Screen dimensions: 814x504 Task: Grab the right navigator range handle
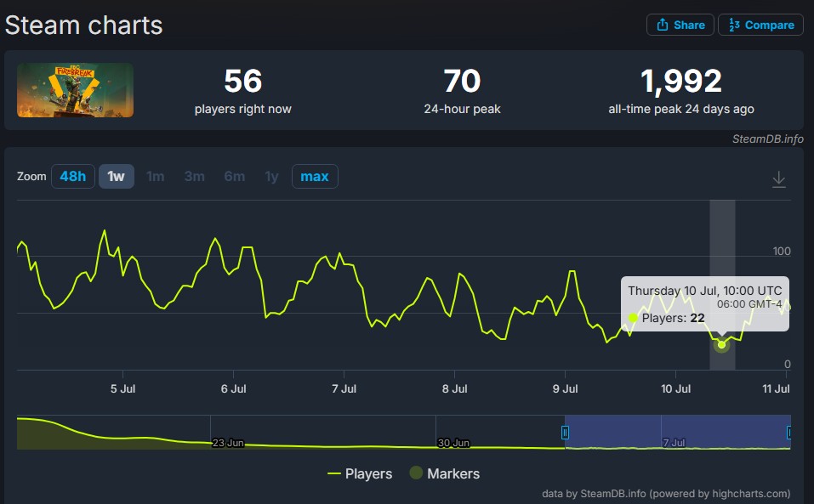pos(789,433)
